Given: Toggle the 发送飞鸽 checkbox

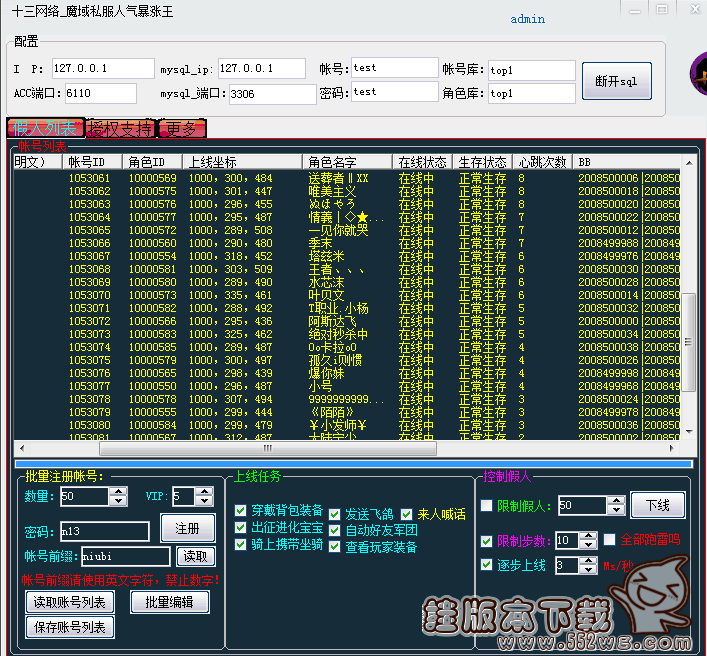Looking at the screenshot, I should [x=335, y=514].
